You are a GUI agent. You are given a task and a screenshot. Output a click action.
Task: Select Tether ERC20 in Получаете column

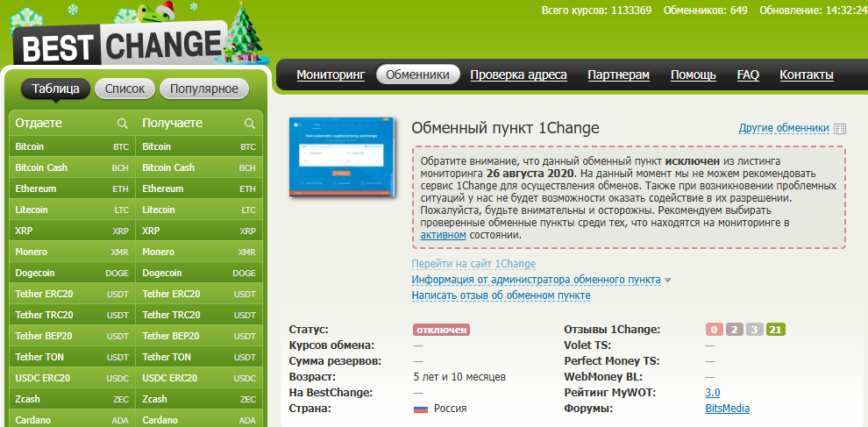[199, 294]
